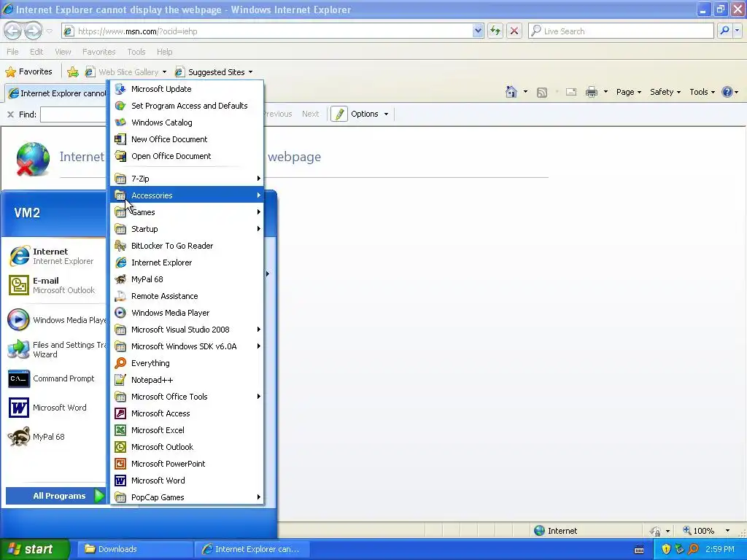Open the Page dropdown menu
Screen dimensions: 747x560
pos(629,92)
